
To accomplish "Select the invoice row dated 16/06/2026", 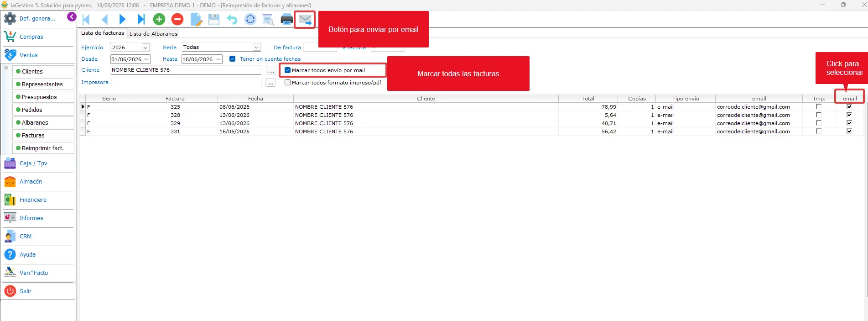I will pos(471,132).
